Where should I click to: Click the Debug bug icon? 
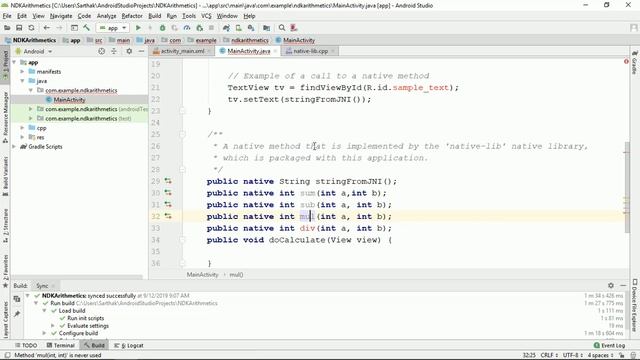pyautogui.click(x=162, y=28)
